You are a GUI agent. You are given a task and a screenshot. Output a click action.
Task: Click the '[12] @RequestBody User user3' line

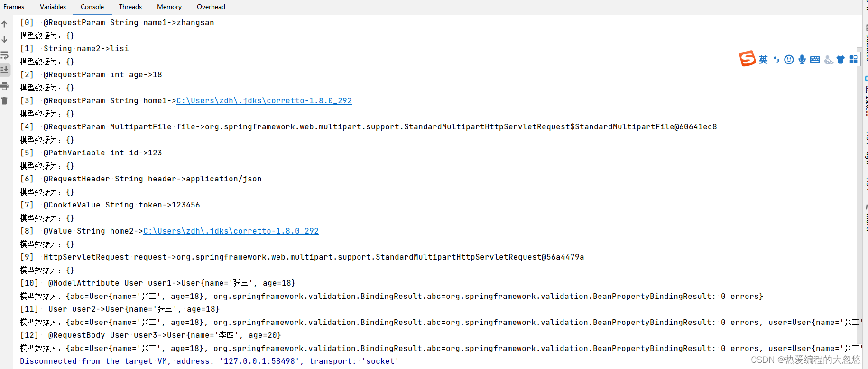[x=150, y=335]
